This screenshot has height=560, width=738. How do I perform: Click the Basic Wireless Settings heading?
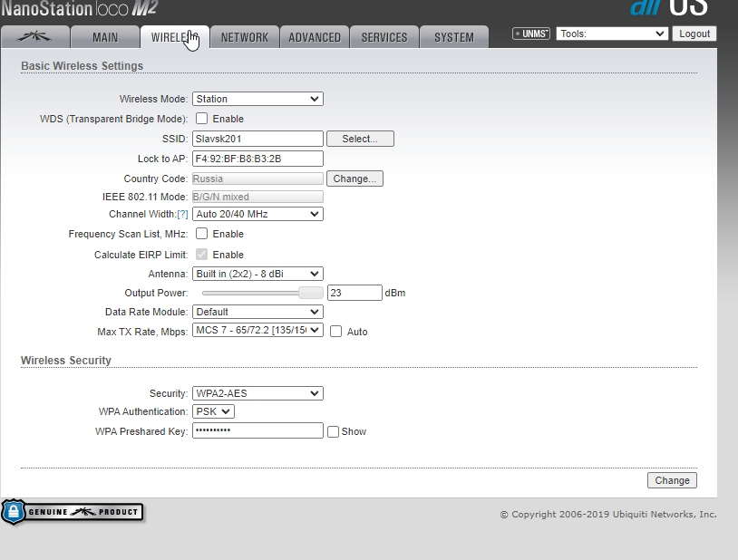[x=82, y=66]
